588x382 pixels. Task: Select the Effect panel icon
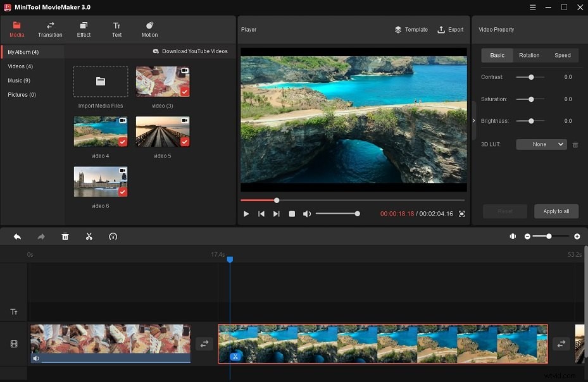pos(83,29)
